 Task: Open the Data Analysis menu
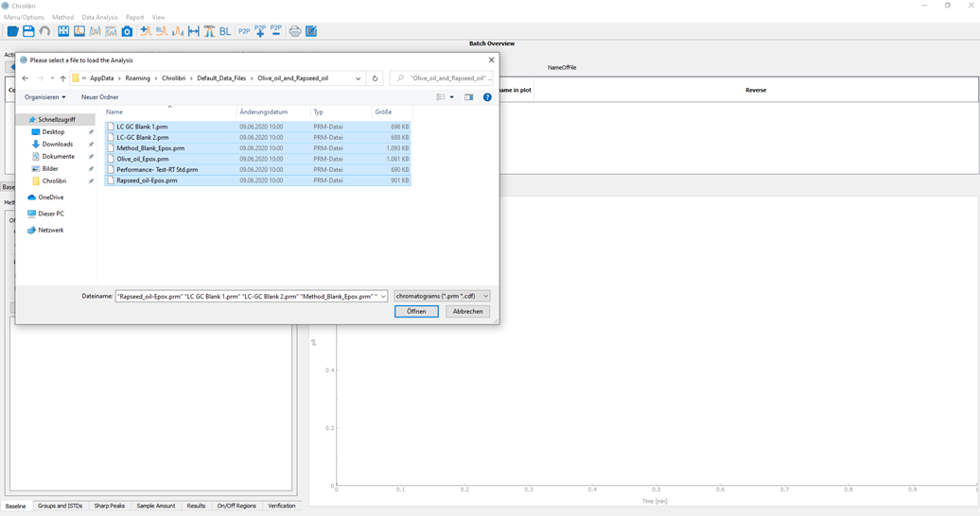99,18
